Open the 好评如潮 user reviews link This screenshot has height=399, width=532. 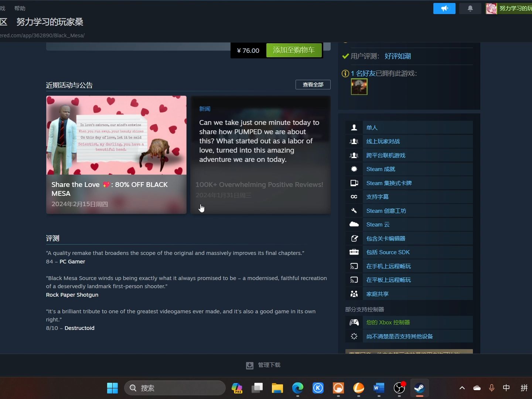pos(398,56)
